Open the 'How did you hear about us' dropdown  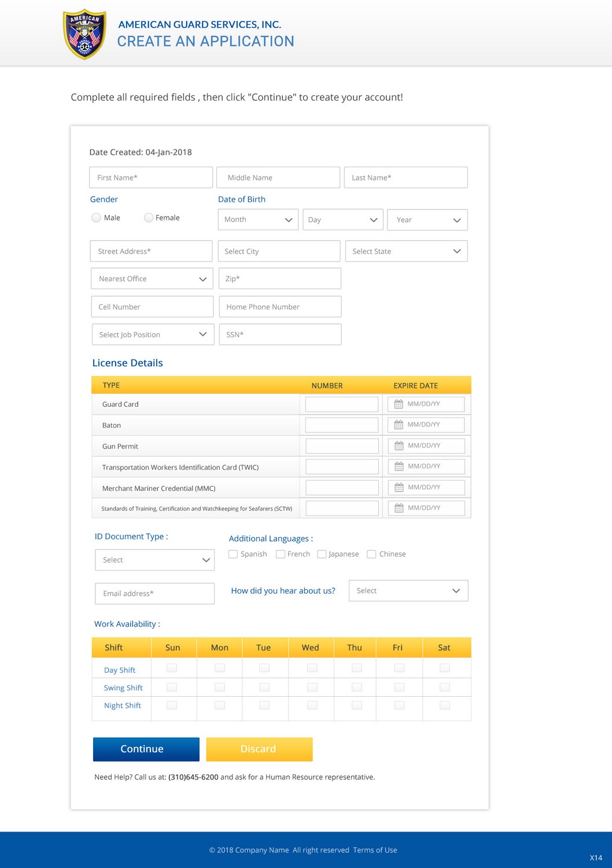pos(408,591)
